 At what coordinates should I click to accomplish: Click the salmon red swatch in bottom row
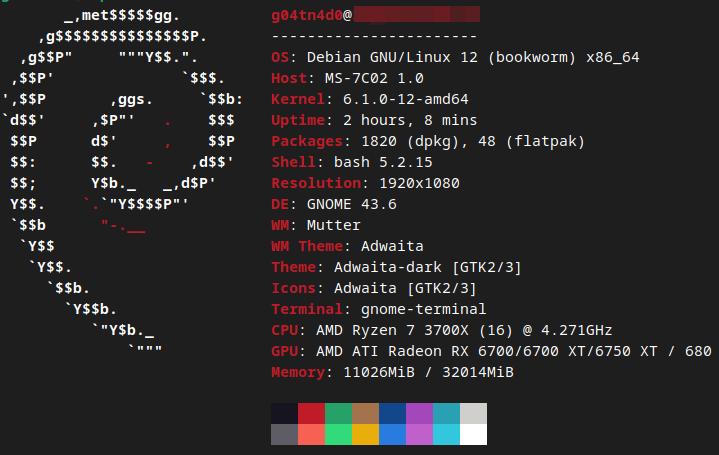pyautogui.click(x=311, y=434)
